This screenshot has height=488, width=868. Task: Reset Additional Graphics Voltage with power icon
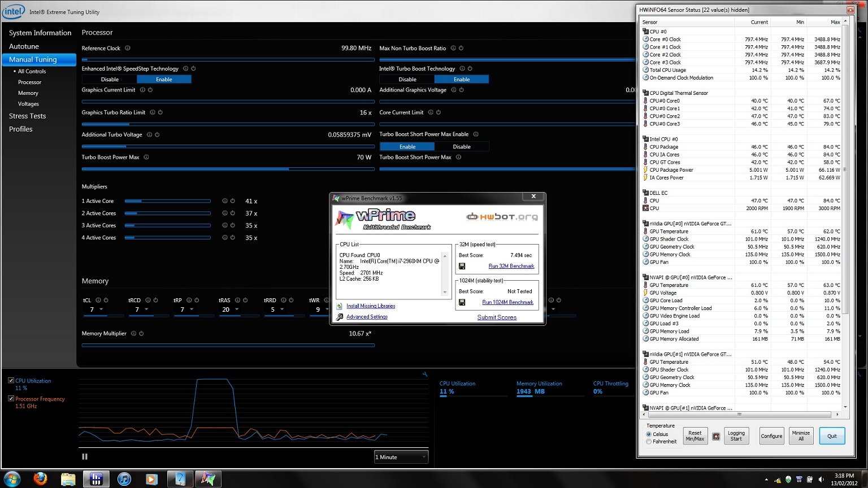tap(461, 90)
